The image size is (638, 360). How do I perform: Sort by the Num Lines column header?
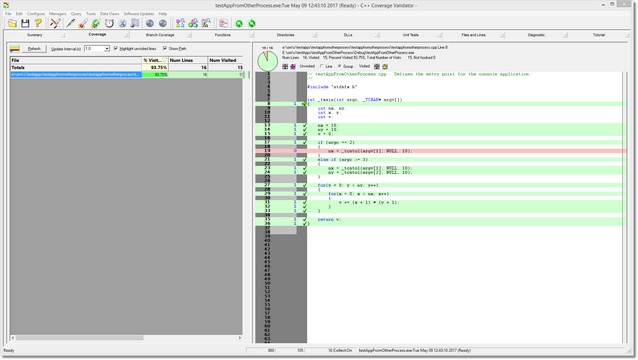pos(188,60)
